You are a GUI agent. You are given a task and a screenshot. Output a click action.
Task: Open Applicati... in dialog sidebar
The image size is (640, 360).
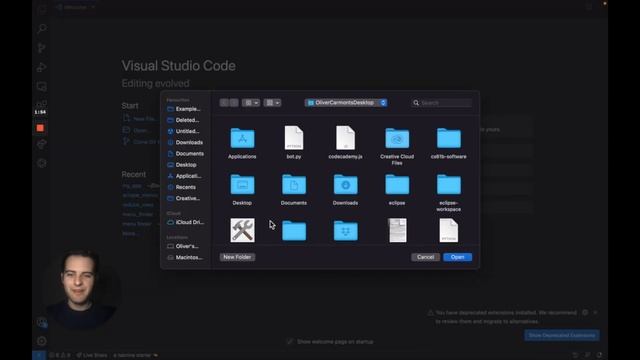pyautogui.click(x=184, y=176)
